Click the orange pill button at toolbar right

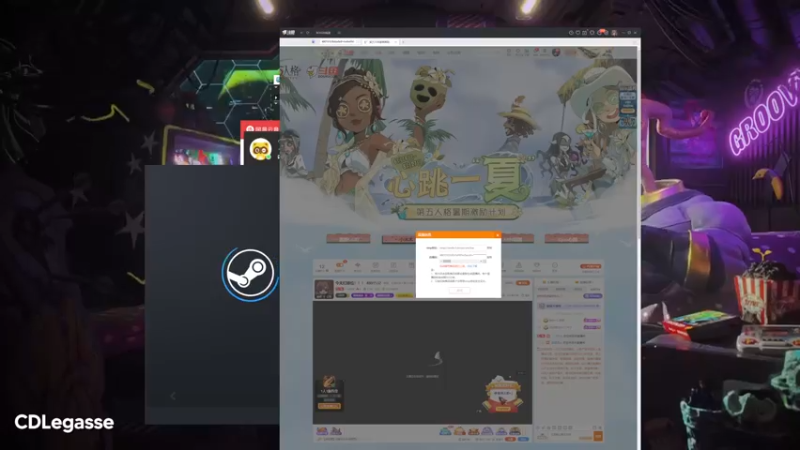pos(591,266)
